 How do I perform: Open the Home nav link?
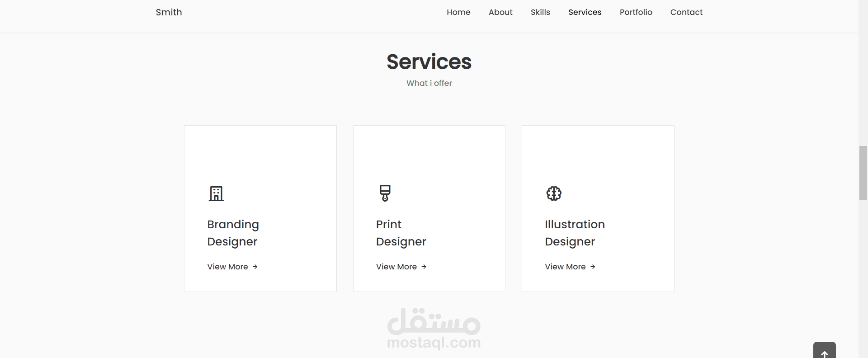[458, 12]
